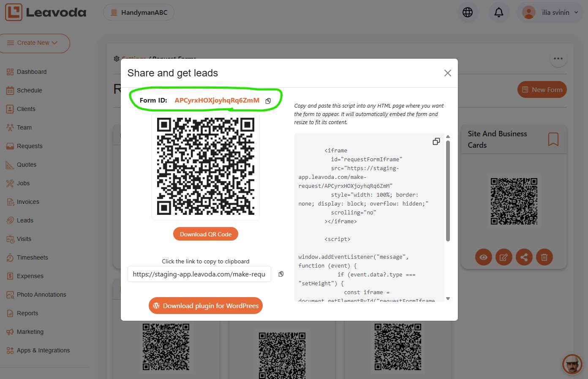Copy the iframe embed script

pos(436,141)
